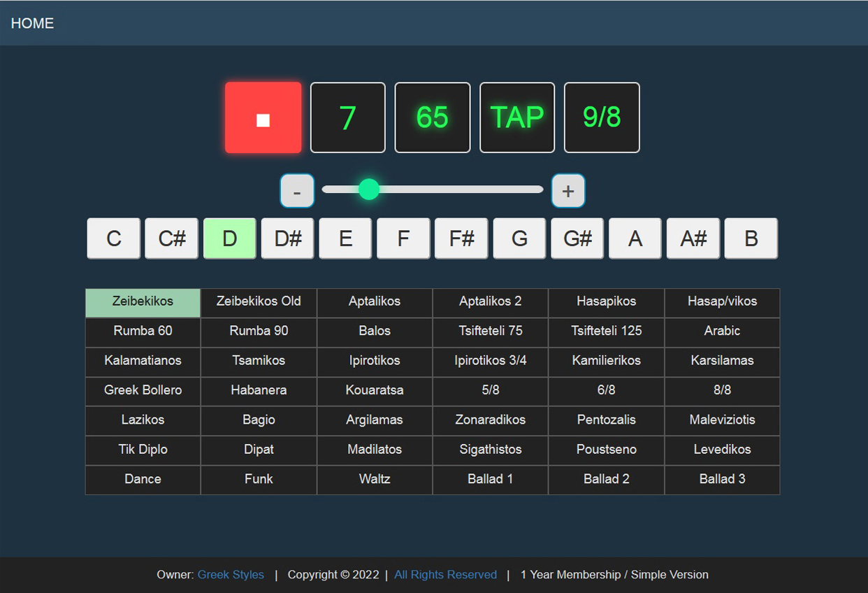This screenshot has width=868, height=593.
Task: Click the tempo display showing 65
Action: [433, 117]
